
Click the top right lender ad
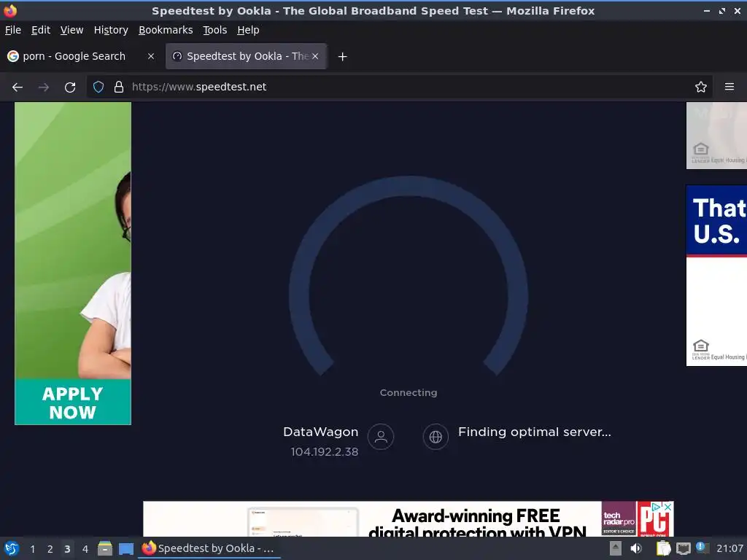click(716, 136)
